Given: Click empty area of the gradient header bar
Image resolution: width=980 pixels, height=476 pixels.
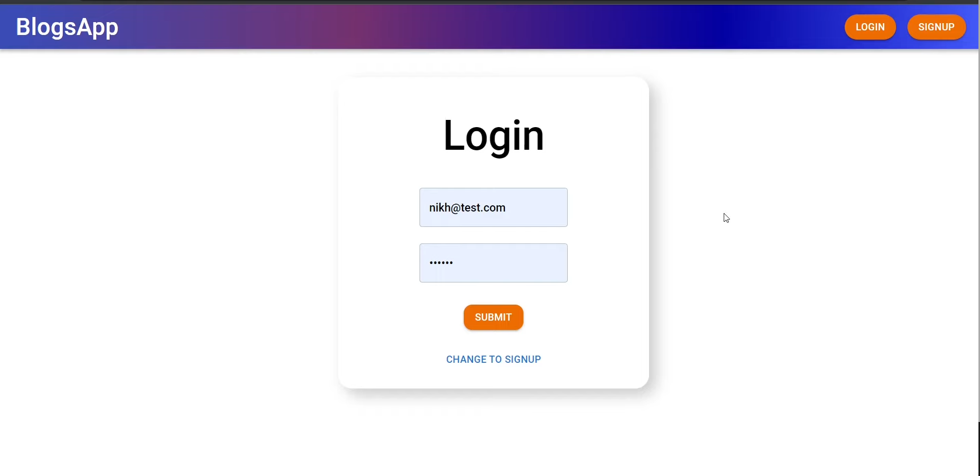Looking at the screenshot, I should 463,27.
